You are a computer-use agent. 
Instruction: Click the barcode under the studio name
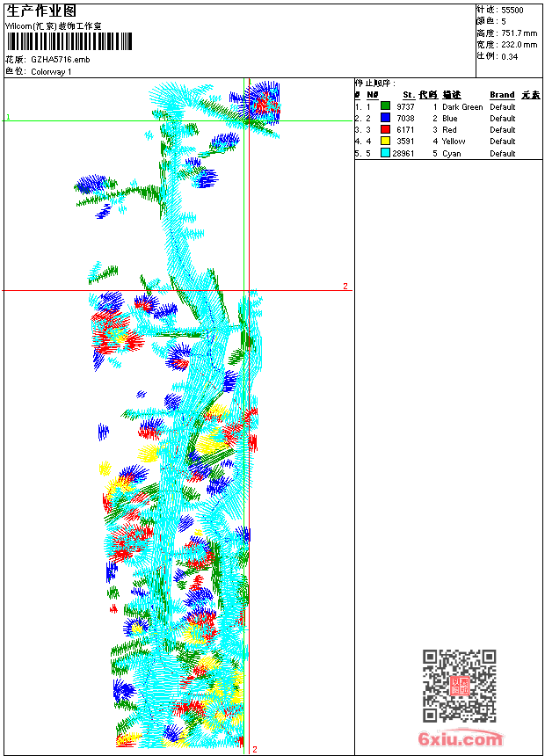click(x=69, y=41)
